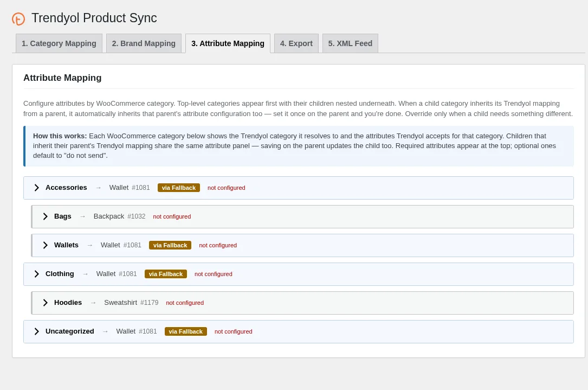Expand the Accessories category chevron
The width and height of the screenshot is (588, 390).
pyautogui.click(x=37, y=188)
